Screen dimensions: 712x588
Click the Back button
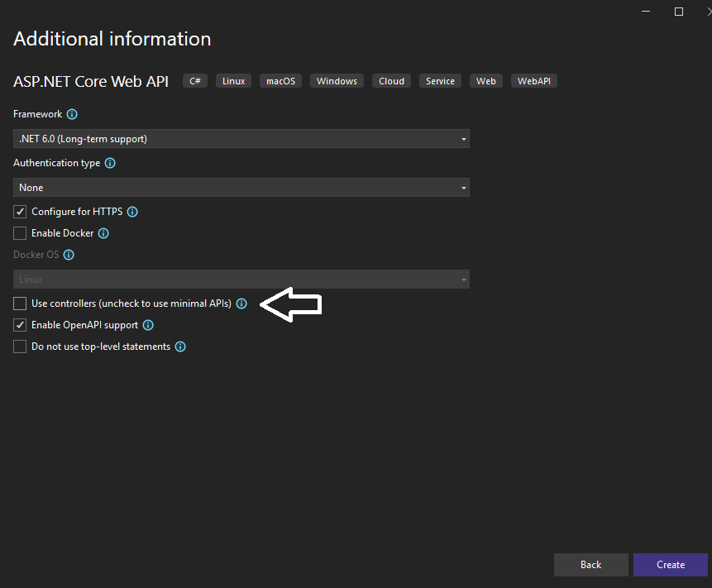click(x=590, y=565)
